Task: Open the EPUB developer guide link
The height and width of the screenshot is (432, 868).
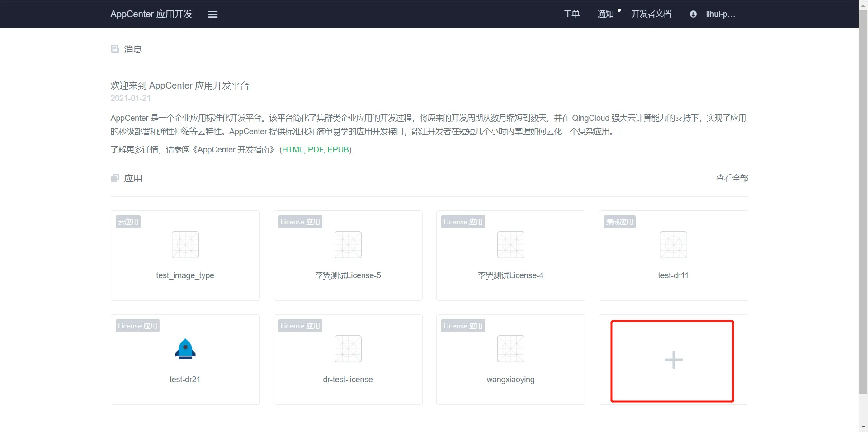Action: pyautogui.click(x=338, y=150)
